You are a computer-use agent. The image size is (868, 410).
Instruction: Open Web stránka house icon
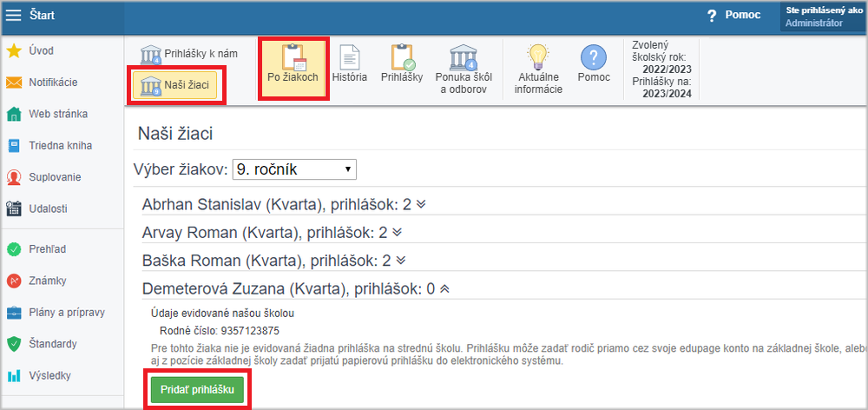13,115
